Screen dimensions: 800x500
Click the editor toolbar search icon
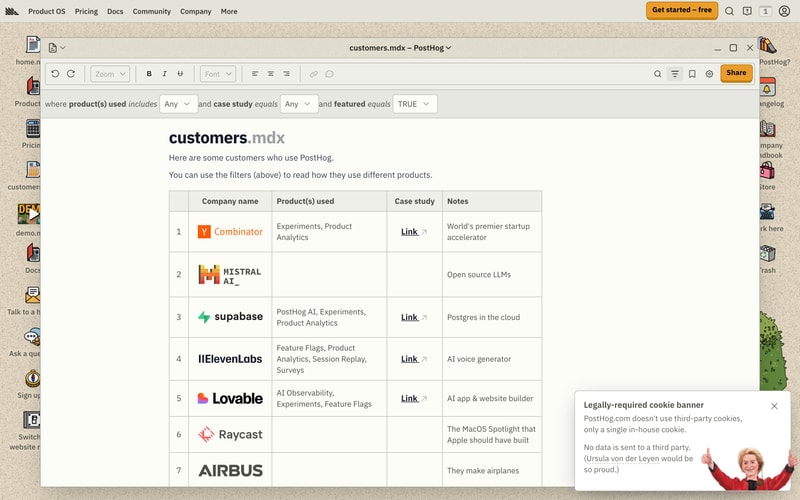[658, 74]
